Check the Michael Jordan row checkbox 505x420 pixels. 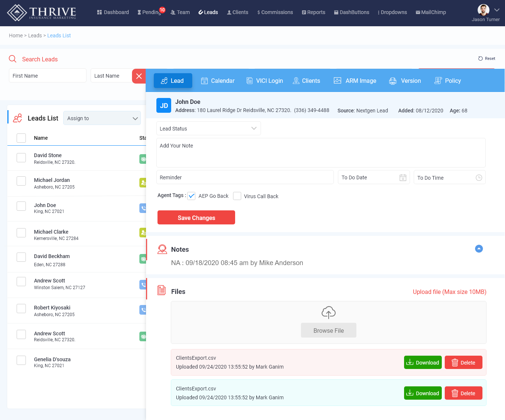(x=21, y=181)
